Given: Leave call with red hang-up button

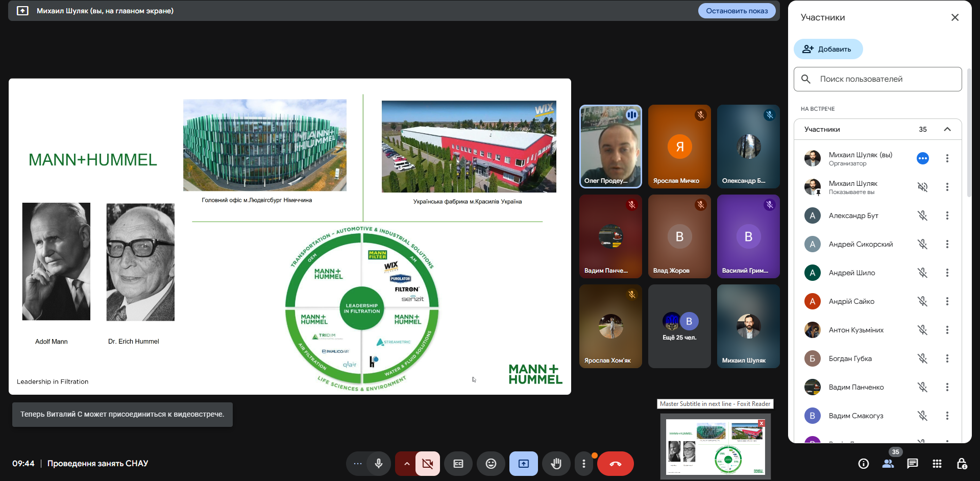Looking at the screenshot, I should click(616, 464).
